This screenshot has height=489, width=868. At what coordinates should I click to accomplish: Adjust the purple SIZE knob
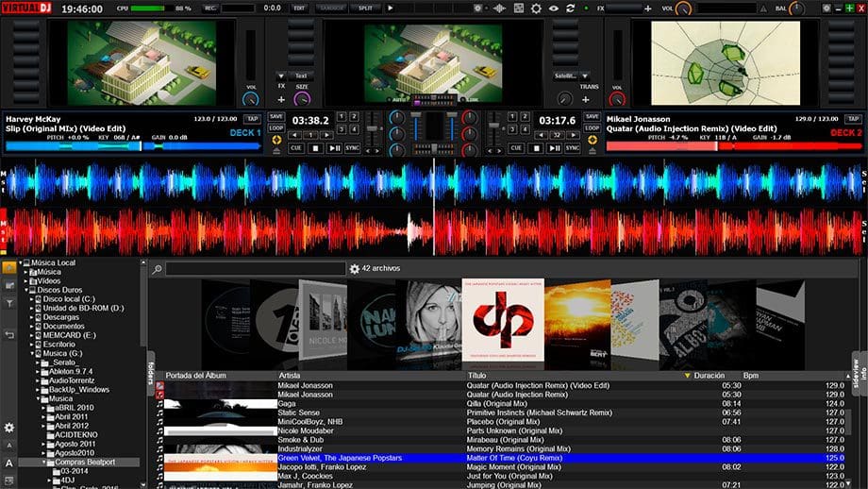tap(302, 99)
